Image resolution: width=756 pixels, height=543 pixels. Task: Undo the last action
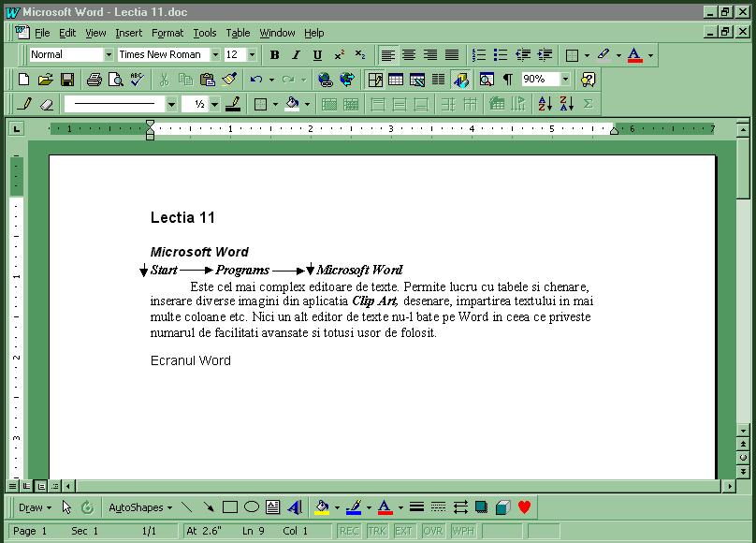(x=256, y=79)
